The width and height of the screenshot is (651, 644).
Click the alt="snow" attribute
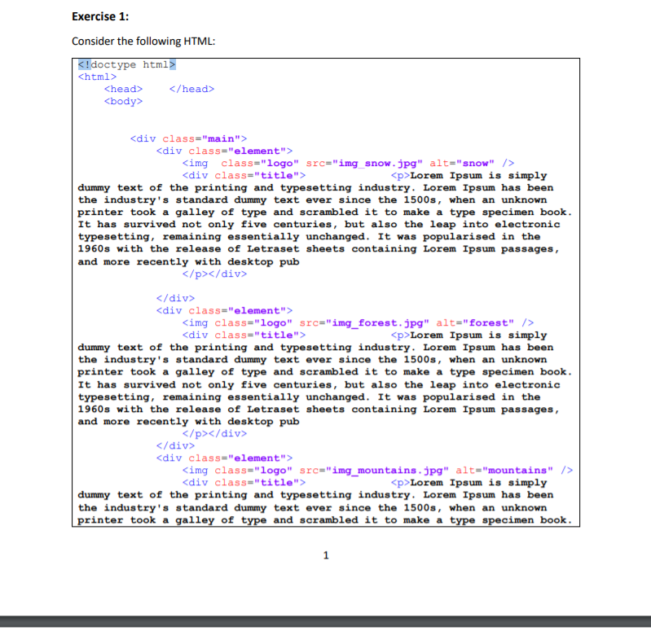[x=462, y=164]
